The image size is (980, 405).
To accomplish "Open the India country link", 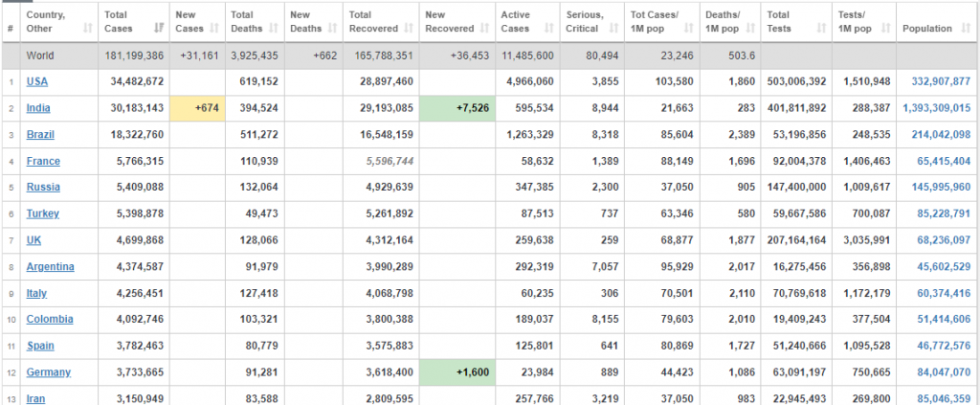I will point(38,108).
